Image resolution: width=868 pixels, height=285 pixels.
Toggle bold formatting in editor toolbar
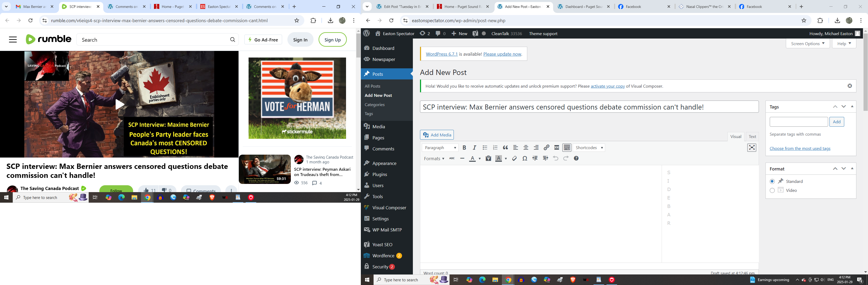click(464, 148)
